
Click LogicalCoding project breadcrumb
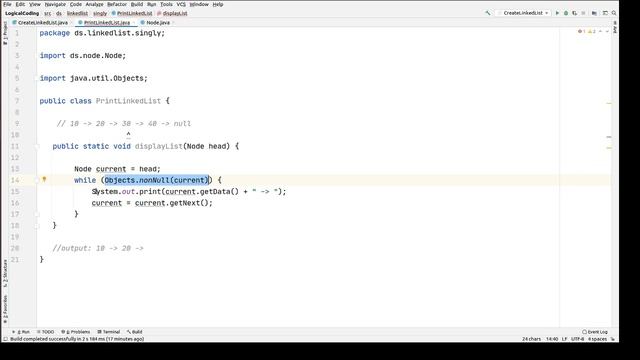point(22,13)
